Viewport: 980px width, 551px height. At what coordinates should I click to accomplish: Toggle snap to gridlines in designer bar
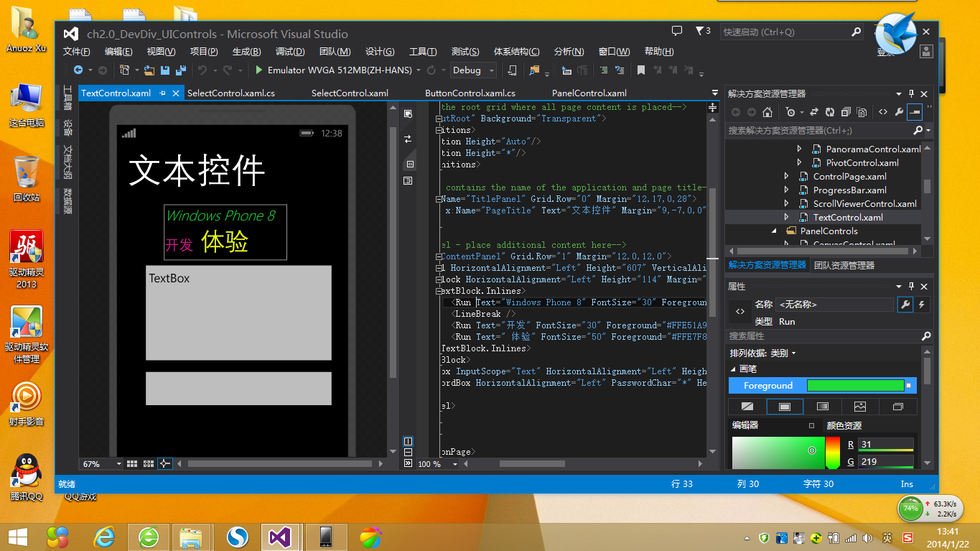pyautogui.click(x=149, y=464)
